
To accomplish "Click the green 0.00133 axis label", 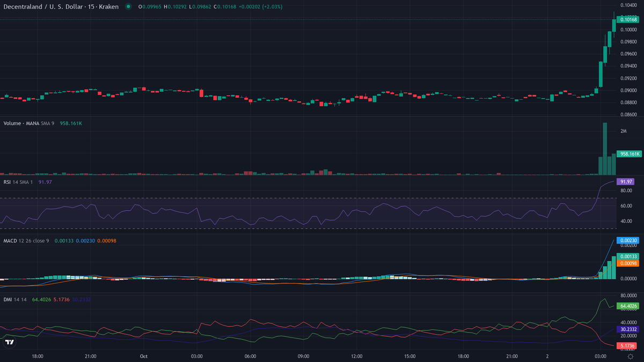I will click(628, 256).
